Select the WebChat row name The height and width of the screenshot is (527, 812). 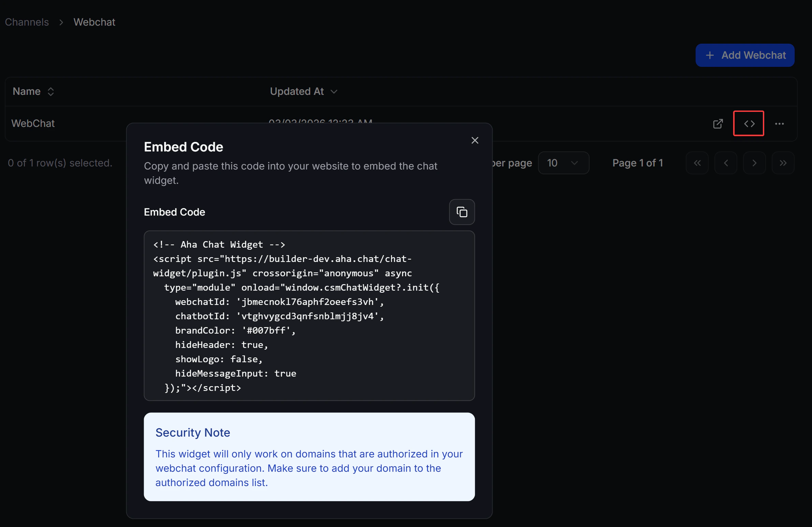33,123
